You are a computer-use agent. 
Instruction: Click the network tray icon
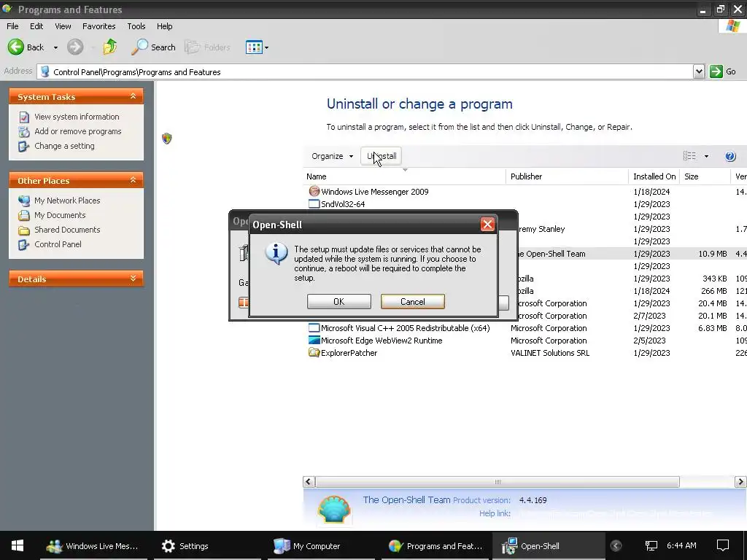click(x=651, y=545)
